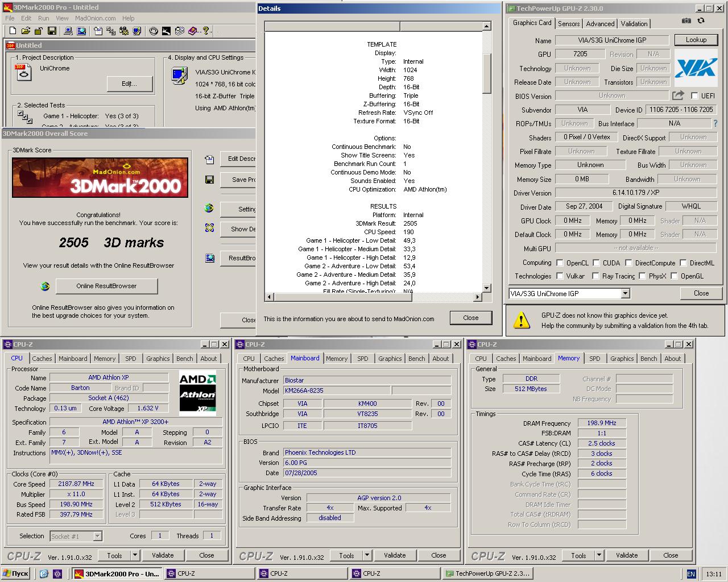The image size is (728, 582).
Task: Open the SPD tab in CPU-Z Memory window
Action: click(595, 359)
